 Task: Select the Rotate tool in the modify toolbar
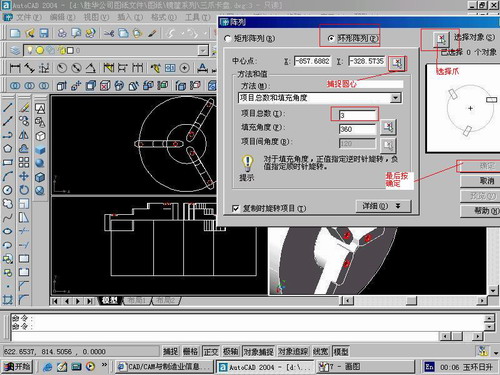(24, 190)
